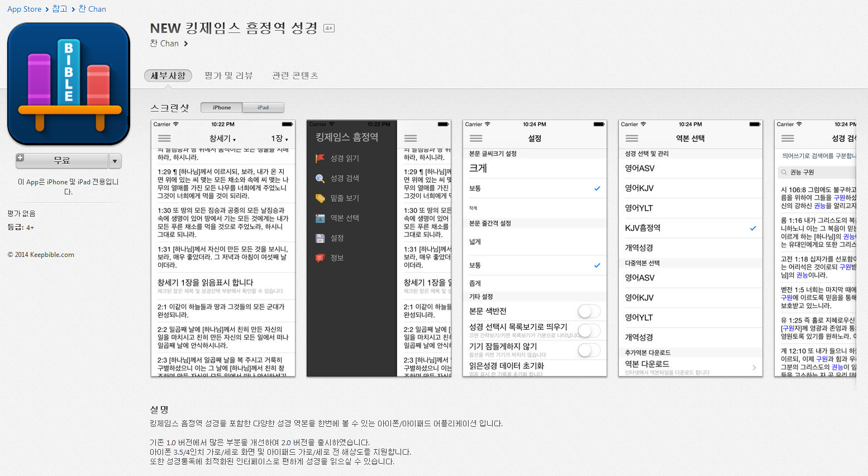Open the 관련 콘텐츠 tab
This screenshot has width=868, height=476.
295,75
